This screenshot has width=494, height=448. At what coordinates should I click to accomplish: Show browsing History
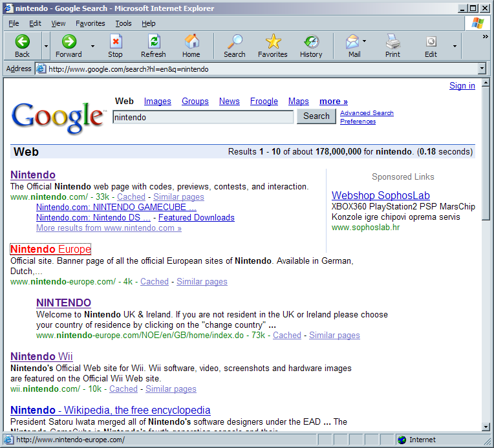point(311,41)
